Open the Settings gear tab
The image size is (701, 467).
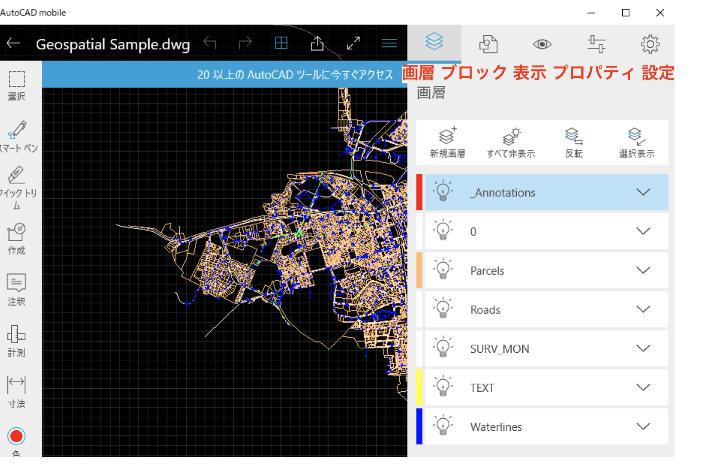[x=650, y=44]
